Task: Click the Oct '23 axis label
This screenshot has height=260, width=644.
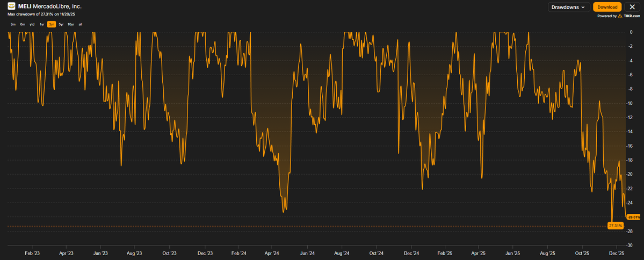Action: click(170, 254)
